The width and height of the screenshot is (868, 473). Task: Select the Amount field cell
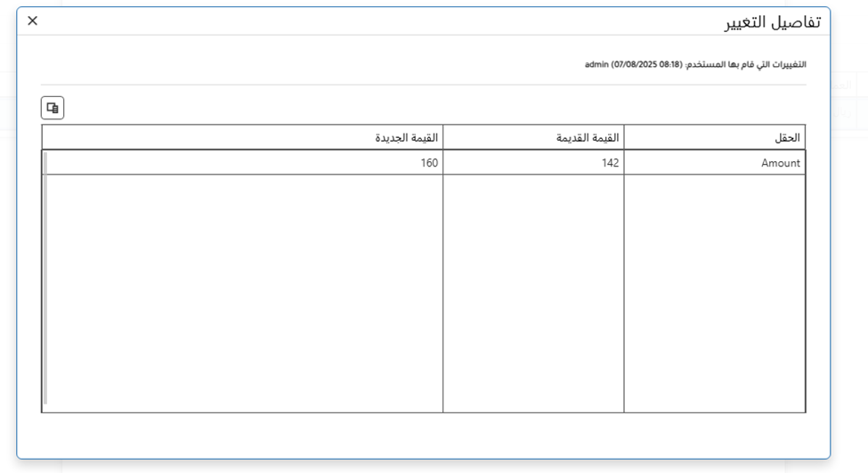tap(780, 163)
